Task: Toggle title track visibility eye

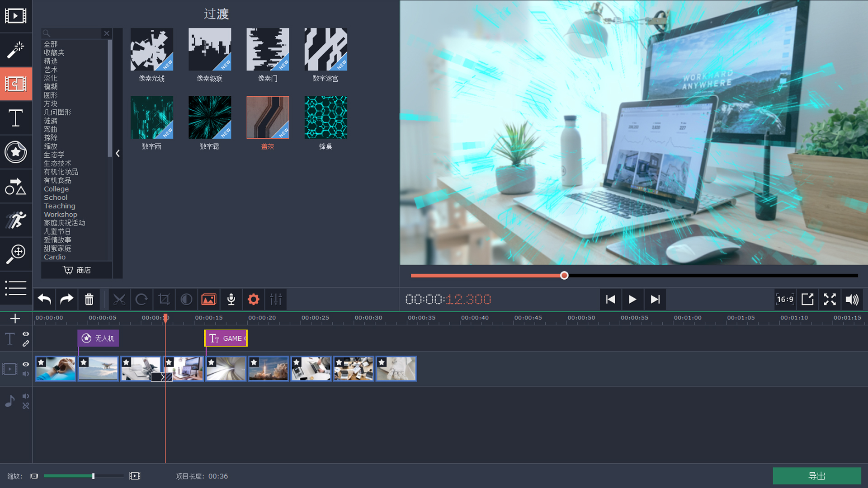Action: [26, 334]
